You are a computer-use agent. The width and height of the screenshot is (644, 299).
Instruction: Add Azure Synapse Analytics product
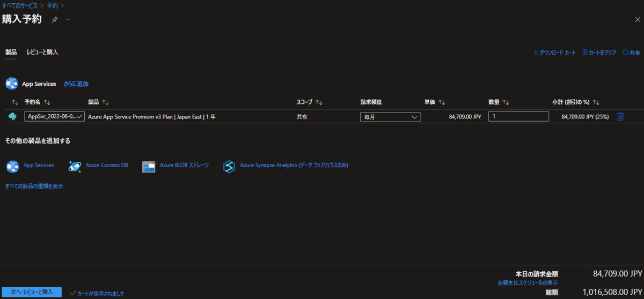294,166
